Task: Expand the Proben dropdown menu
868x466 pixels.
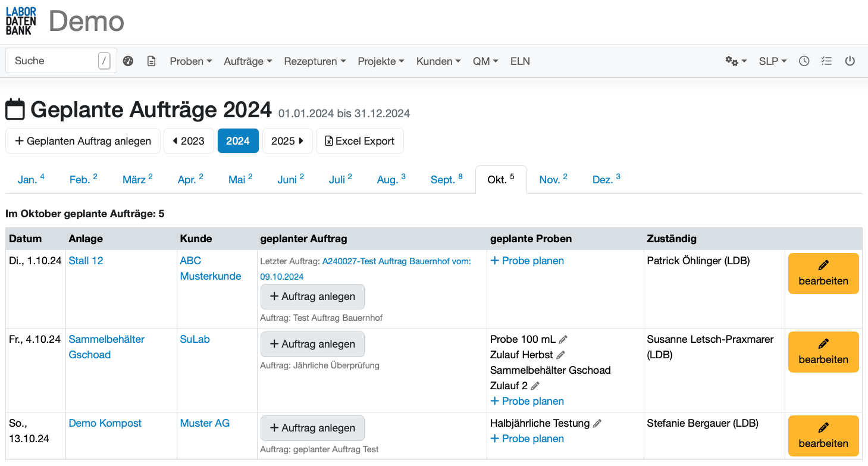Action: pyautogui.click(x=190, y=61)
